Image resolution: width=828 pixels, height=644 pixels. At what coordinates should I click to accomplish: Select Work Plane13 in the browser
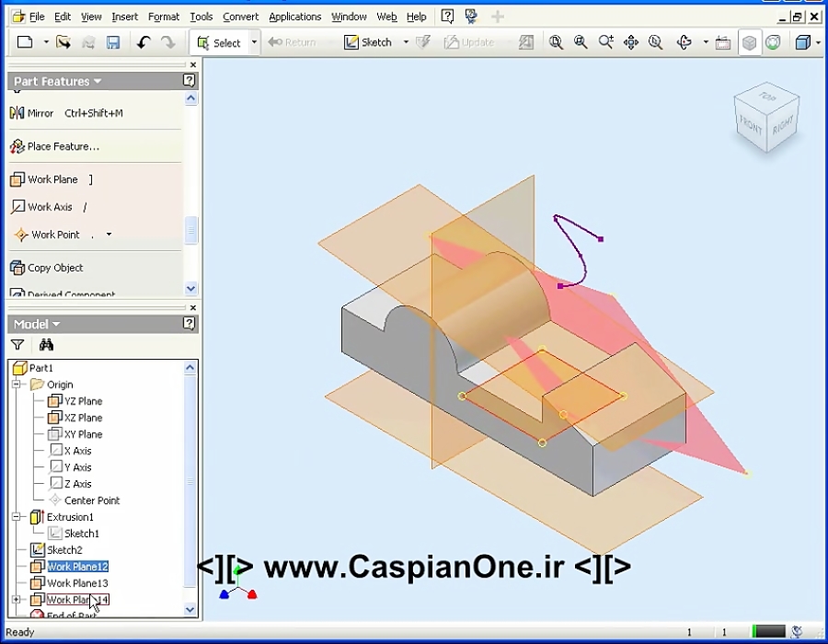coord(76,582)
